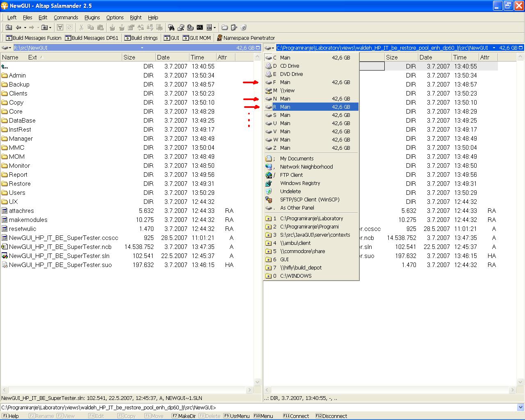Select NewGUI_HP_IT_BE_SuperTester.sln file
Viewport: 525px width, 420px height.
tap(55, 256)
